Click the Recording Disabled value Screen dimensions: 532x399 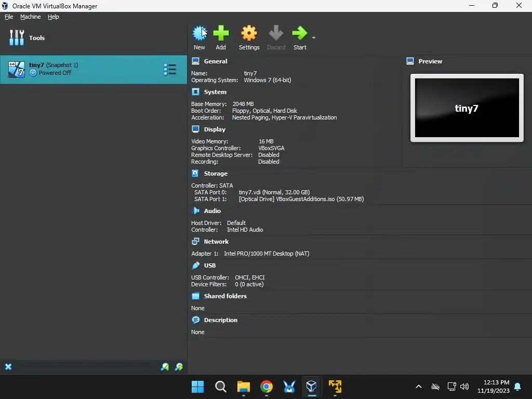[x=269, y=162]
